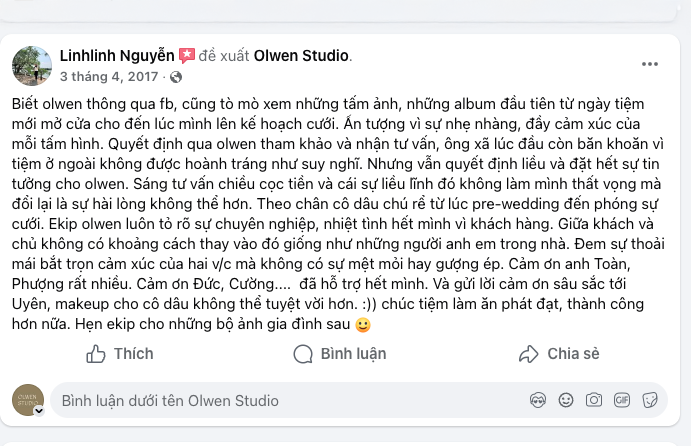Click the thumbs-up Thích icon
691x446 pixels.
[96, 354]
